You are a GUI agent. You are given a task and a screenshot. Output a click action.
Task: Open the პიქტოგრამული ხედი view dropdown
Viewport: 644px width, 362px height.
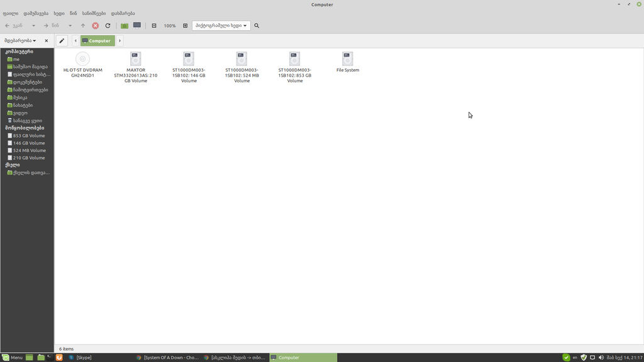pos(221,25)
